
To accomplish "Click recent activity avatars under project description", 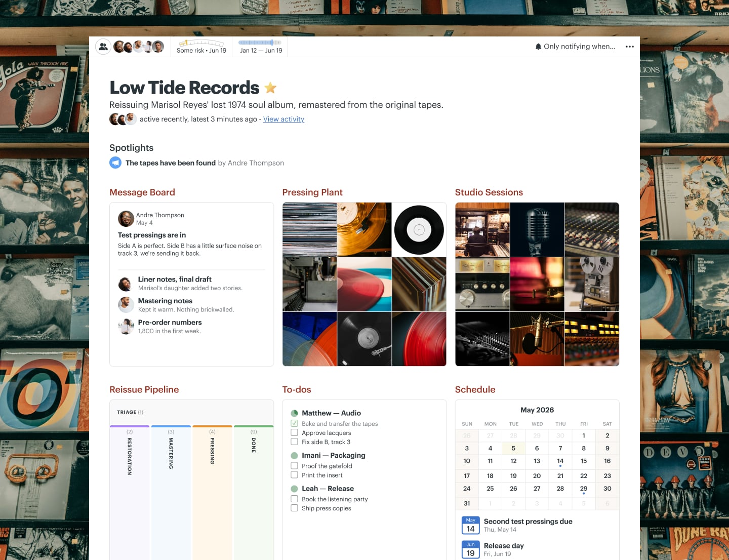I will [x=123, y=119].
